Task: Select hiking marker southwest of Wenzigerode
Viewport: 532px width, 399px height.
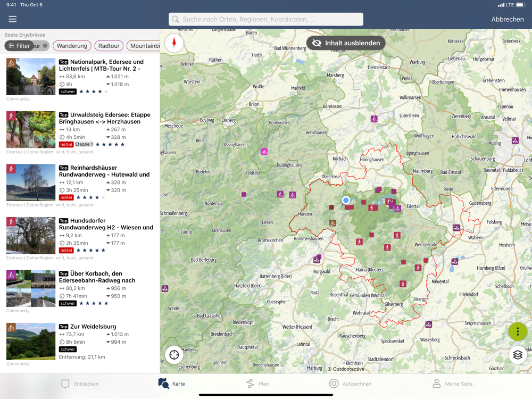Action: click(x=418, y=268)
